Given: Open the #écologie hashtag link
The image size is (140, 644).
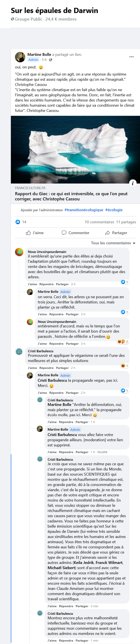Looking at the screenshot, I should (114, 210).
